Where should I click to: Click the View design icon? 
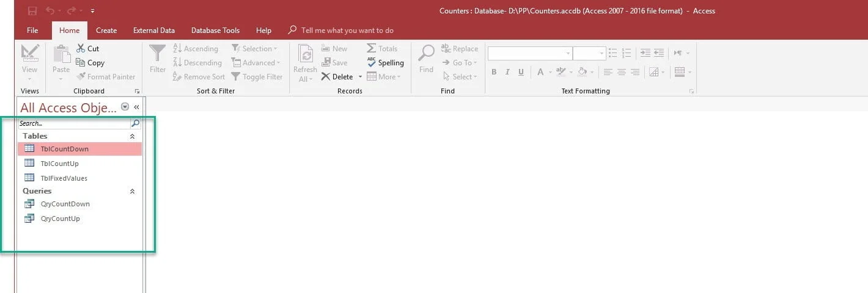29,54
